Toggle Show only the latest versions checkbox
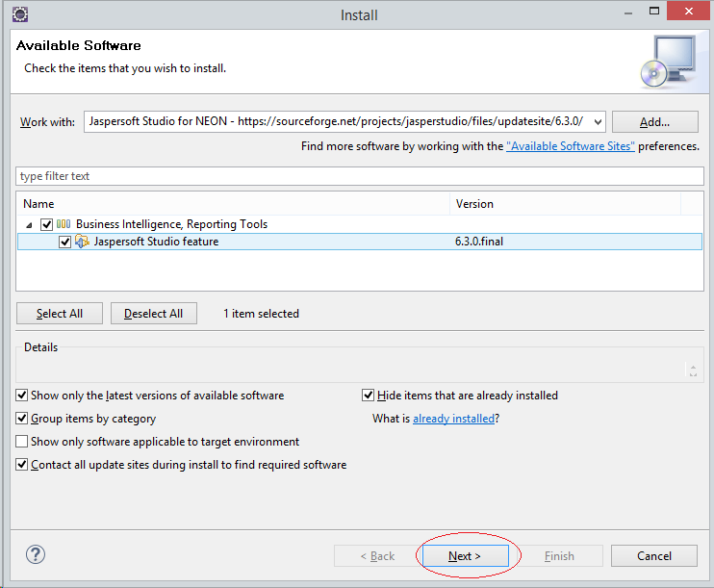 pyautogui.click(x=21, y=395)
